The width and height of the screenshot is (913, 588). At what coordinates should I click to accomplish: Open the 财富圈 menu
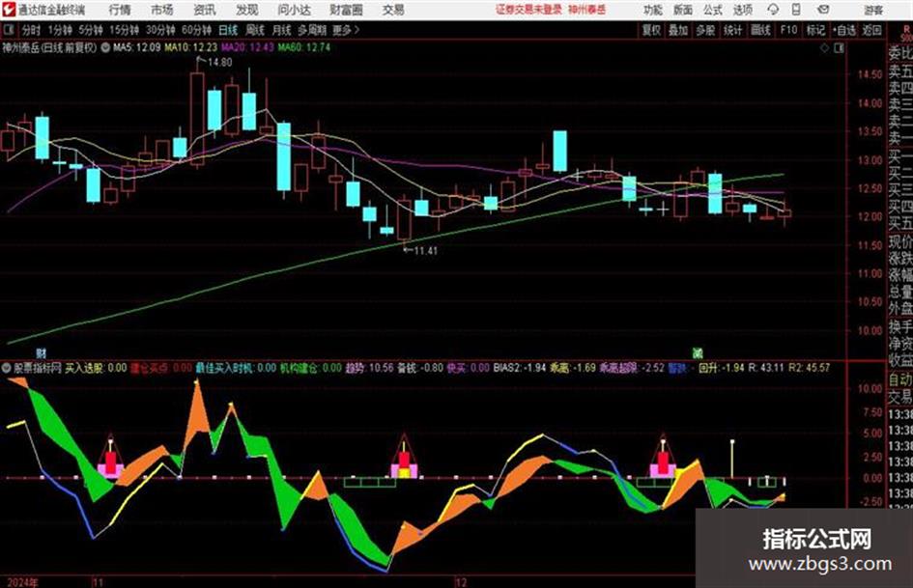(x=346, y=10)
